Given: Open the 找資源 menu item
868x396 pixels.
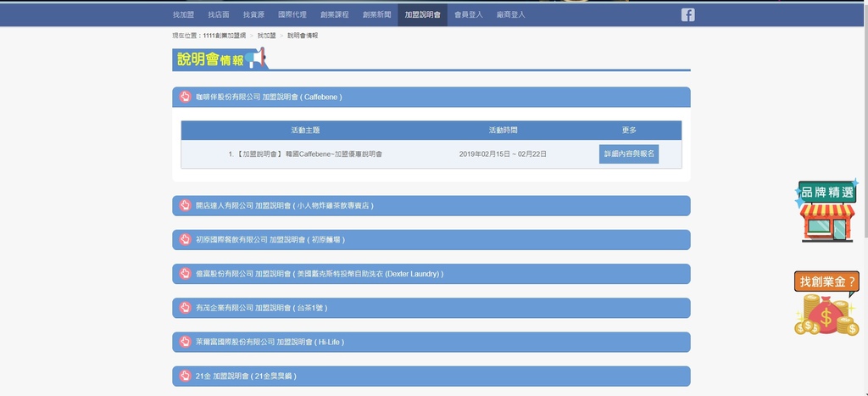Looking at the screenshot, I should click(253, 15).
